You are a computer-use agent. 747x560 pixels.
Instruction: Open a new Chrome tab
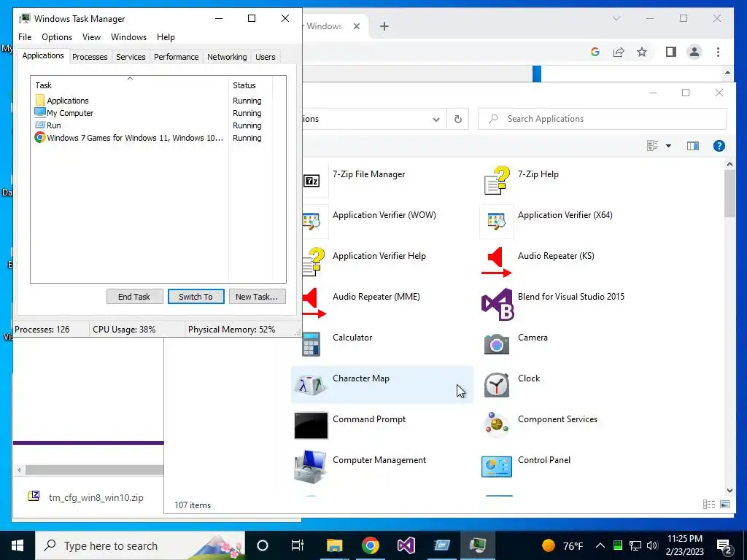384,26
